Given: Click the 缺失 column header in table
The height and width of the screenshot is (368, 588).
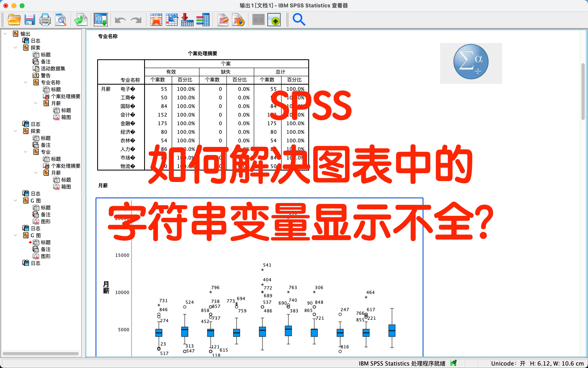Looking at the screenshot, I should click(226, 72).
